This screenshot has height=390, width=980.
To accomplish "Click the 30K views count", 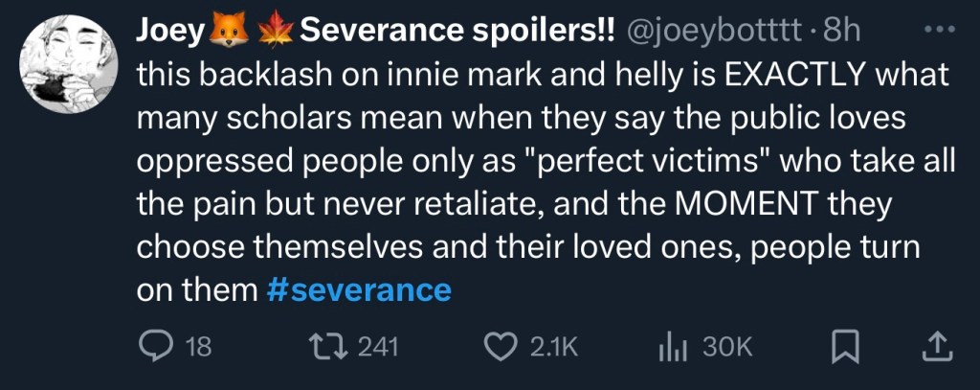I will pyautogui.click(x=727, y=347).
